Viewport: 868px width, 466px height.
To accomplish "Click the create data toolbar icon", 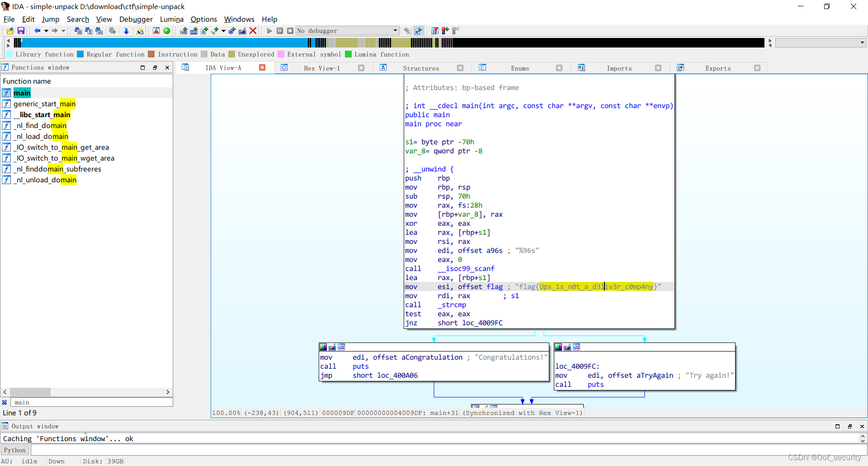I will click(194, 30).
